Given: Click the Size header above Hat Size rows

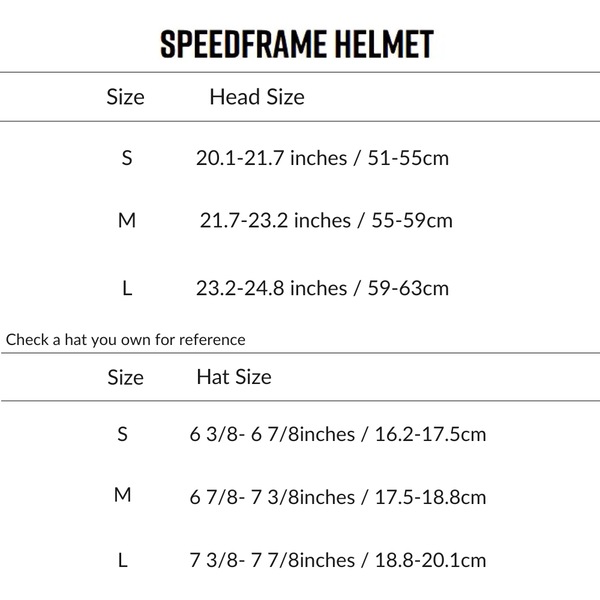Looking at the screenshot, I should click(125, 377).
